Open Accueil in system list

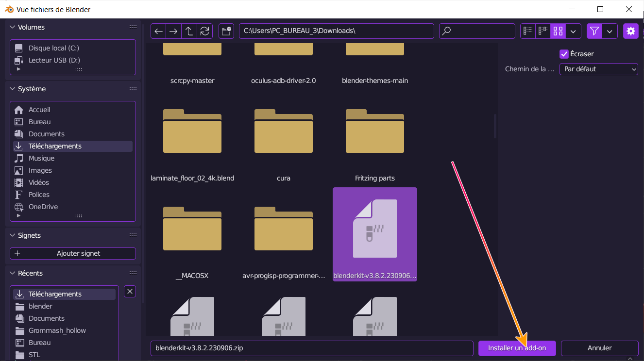(x=73, y=110)
